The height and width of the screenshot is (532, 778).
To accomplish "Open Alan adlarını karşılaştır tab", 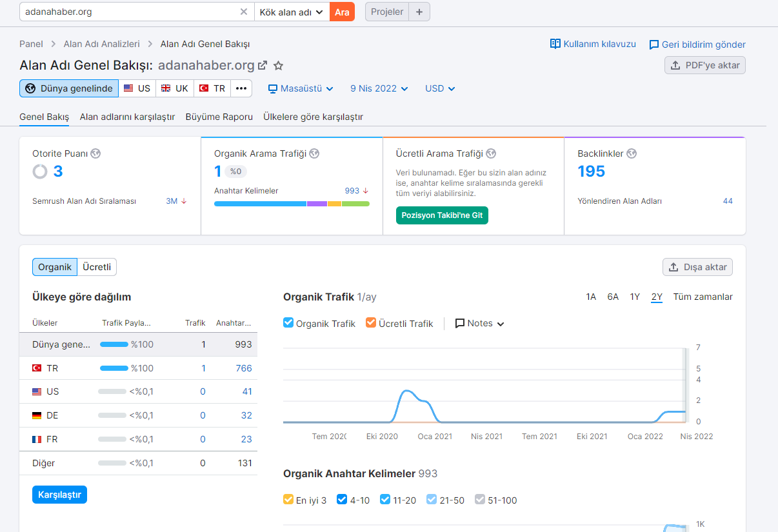I will pos(128,117).
